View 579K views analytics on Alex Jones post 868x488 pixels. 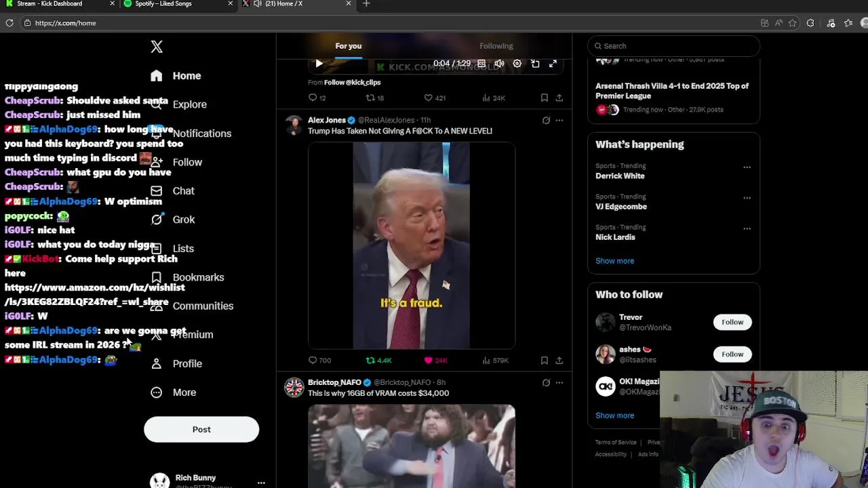pos(496,361)
